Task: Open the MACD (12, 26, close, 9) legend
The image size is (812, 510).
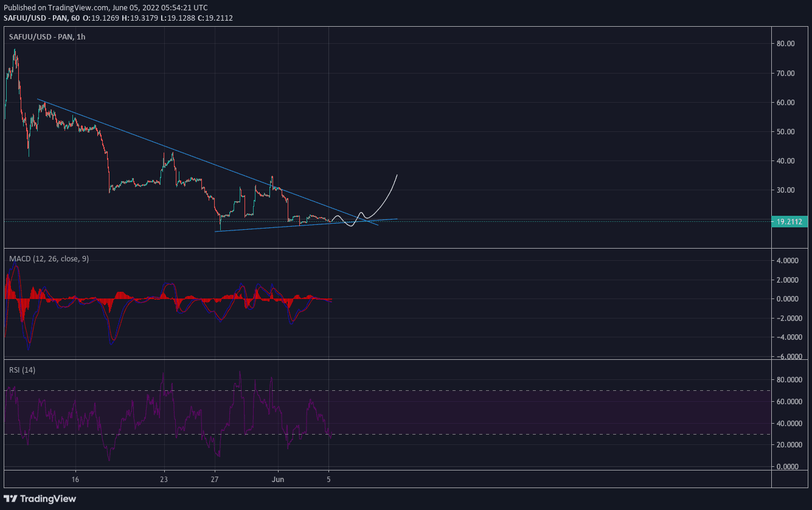Action: (49, 259)
